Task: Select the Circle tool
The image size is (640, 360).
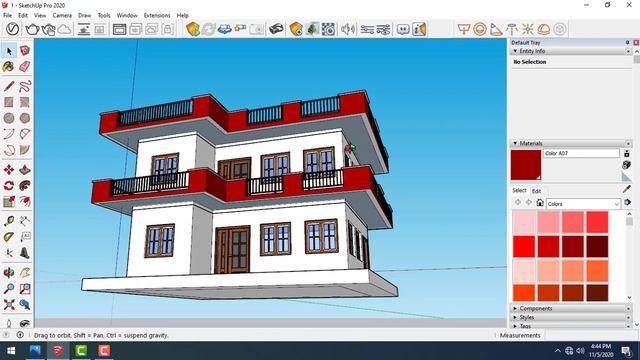Action: [x=9, y=118]
